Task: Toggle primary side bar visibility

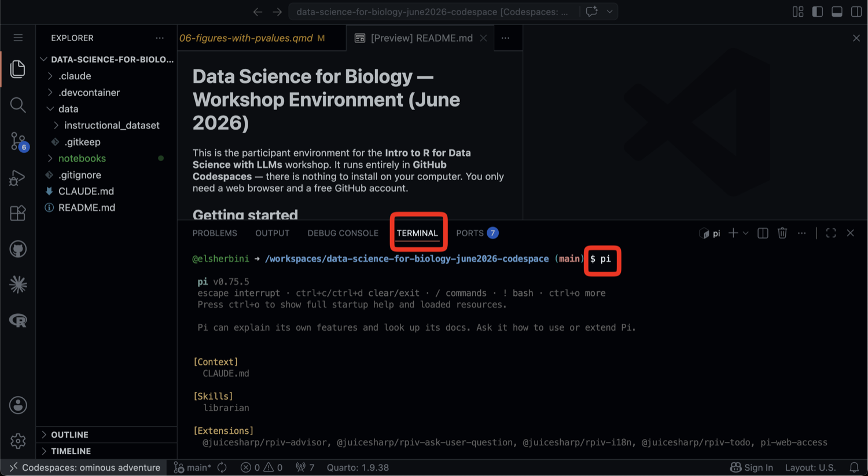Action: 818,12
